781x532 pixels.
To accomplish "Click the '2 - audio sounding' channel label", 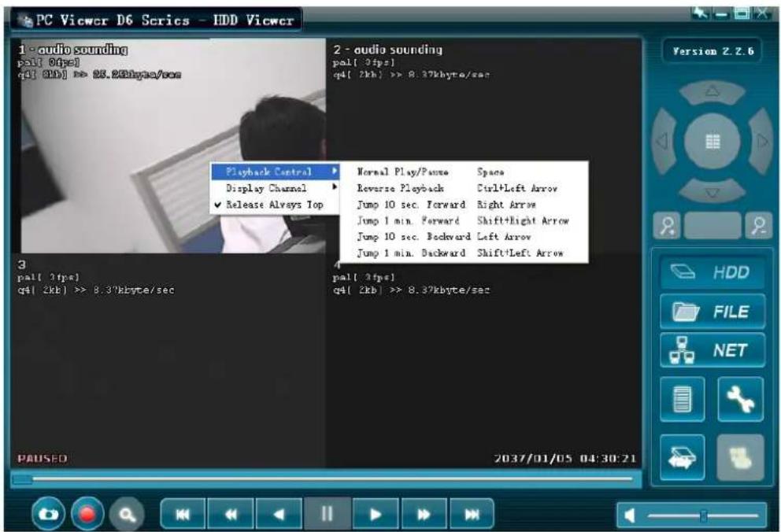I will 388,50.
